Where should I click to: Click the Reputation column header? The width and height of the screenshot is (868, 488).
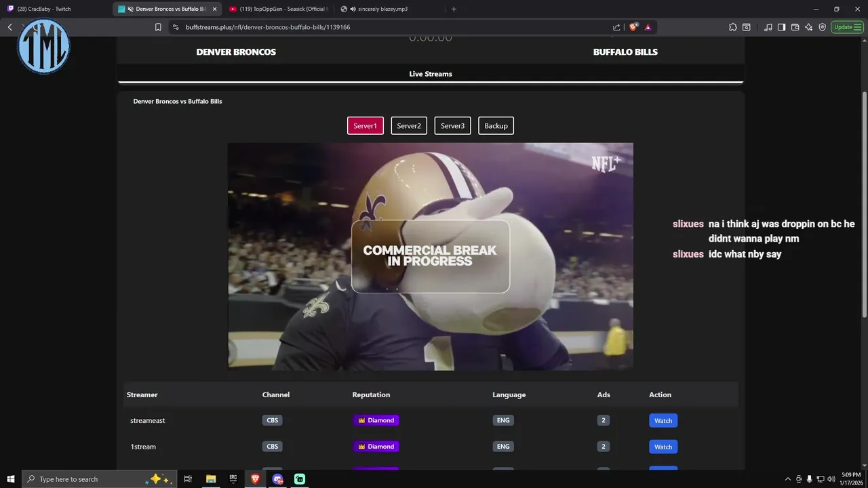point(371,394)
